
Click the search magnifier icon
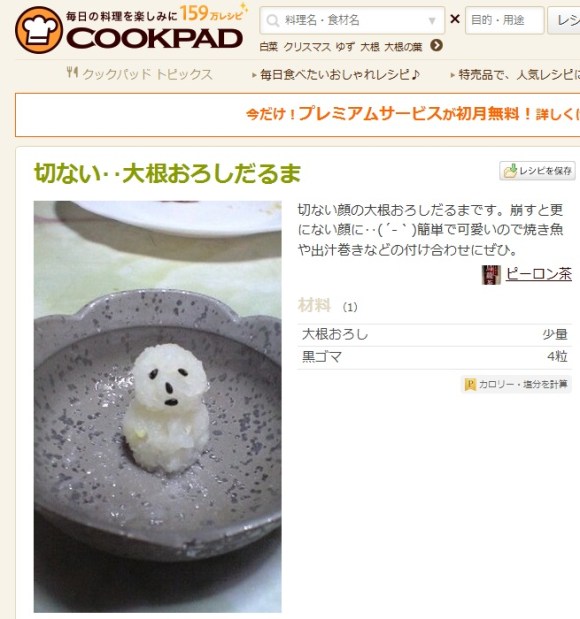pos(273,20)
